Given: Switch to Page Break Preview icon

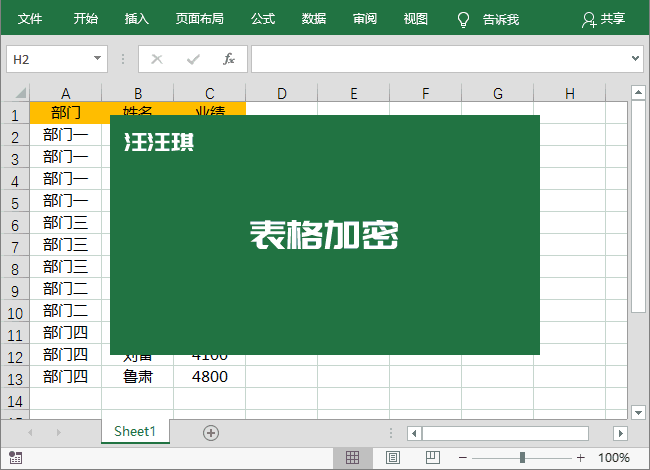Looking at the screenshot, I should click(x=433, y=458).
